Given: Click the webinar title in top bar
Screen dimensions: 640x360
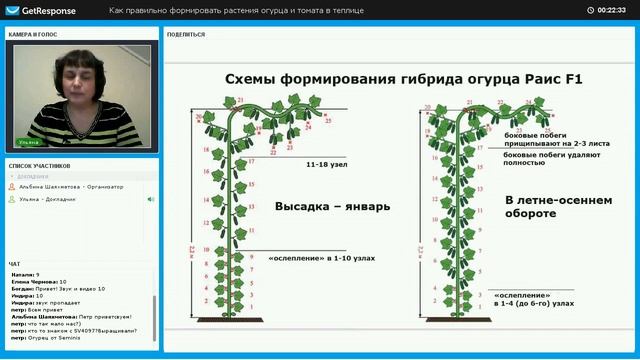Looking at the screenshot, I should tap(236, 11).
